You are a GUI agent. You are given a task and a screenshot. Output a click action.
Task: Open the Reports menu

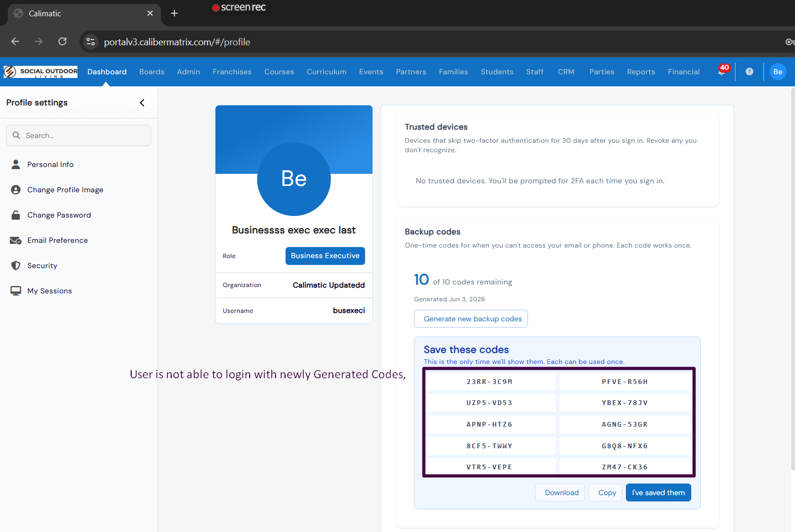pyautogui.click(x=641, y=72)
